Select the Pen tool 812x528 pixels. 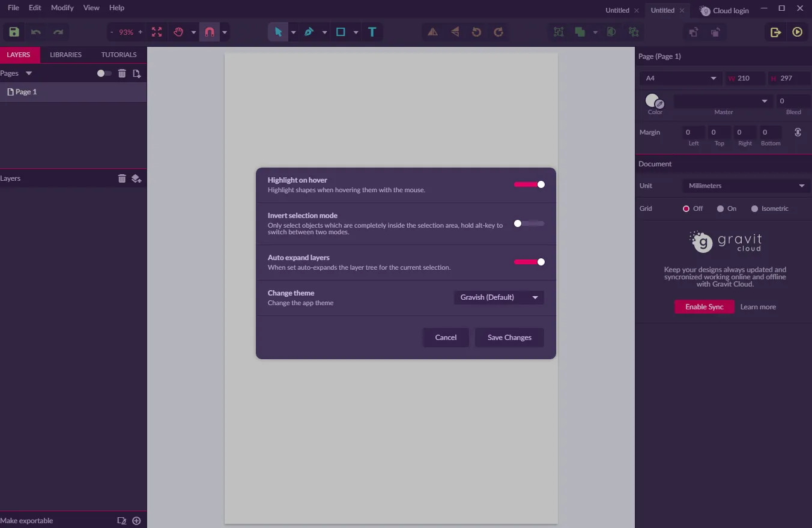pyautogui.click(x=309, y=32)
